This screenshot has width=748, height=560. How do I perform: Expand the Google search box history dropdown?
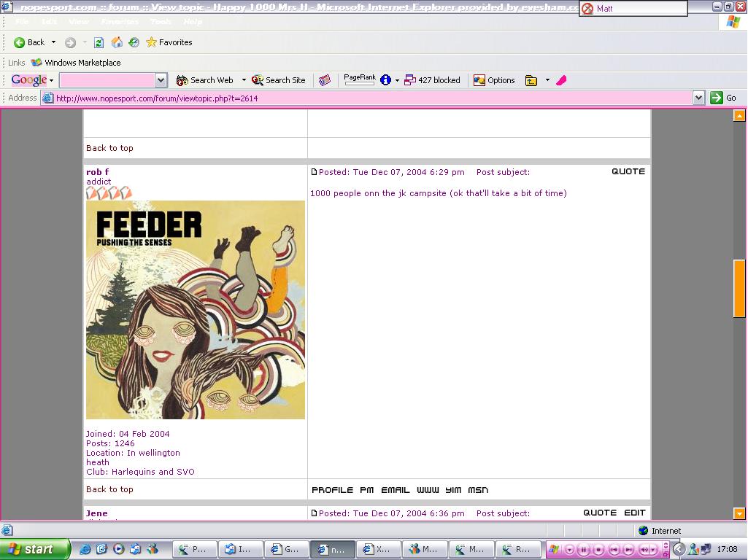[x=161, y=80]
